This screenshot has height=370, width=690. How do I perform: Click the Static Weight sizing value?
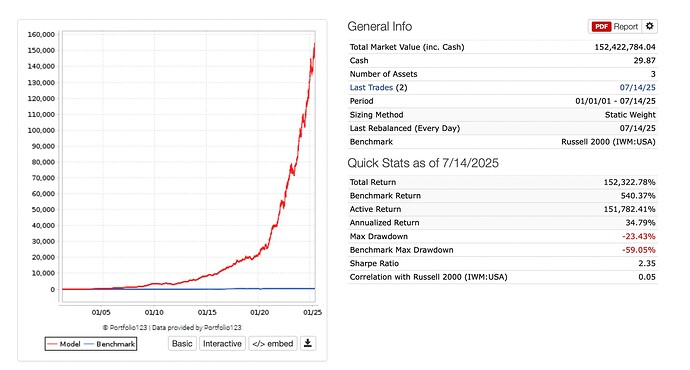pos(630,115)
